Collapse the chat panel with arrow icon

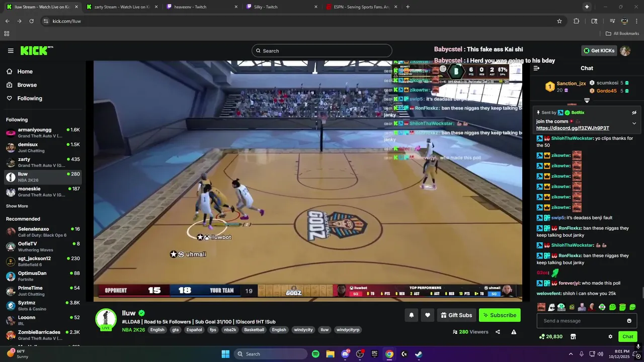point(536,68)
